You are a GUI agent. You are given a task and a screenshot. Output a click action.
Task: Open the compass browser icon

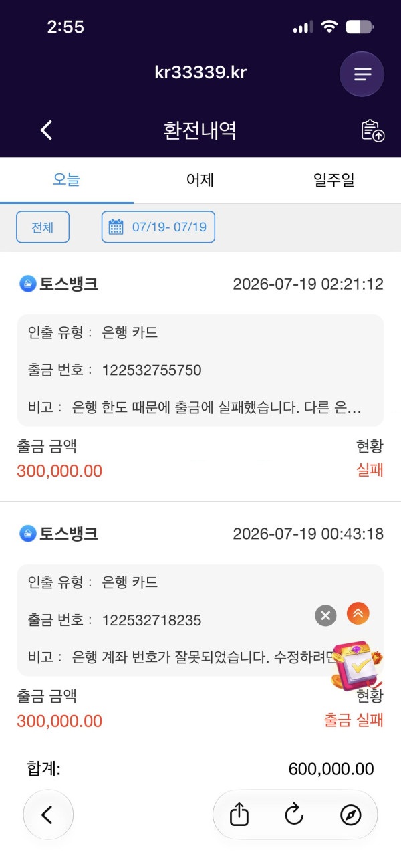[x=350, y=815]
